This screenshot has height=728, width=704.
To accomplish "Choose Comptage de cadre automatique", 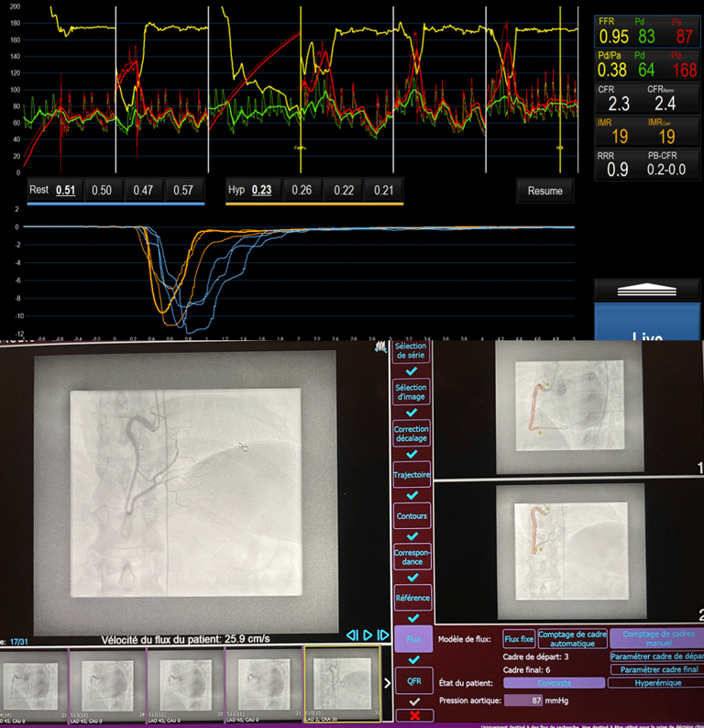I will click(572, 639).
